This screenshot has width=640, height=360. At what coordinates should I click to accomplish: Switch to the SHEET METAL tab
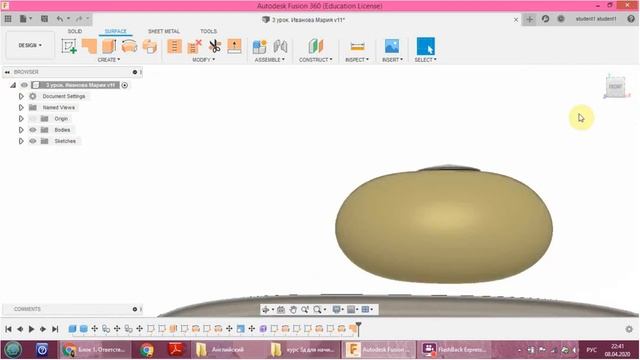tap(164, 31)
